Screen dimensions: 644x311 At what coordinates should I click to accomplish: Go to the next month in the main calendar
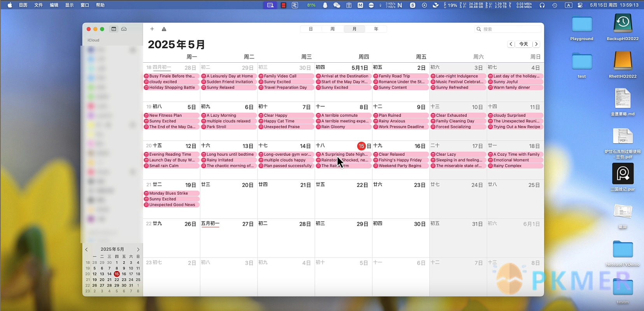pyautogui.click(x=537, y=44)
